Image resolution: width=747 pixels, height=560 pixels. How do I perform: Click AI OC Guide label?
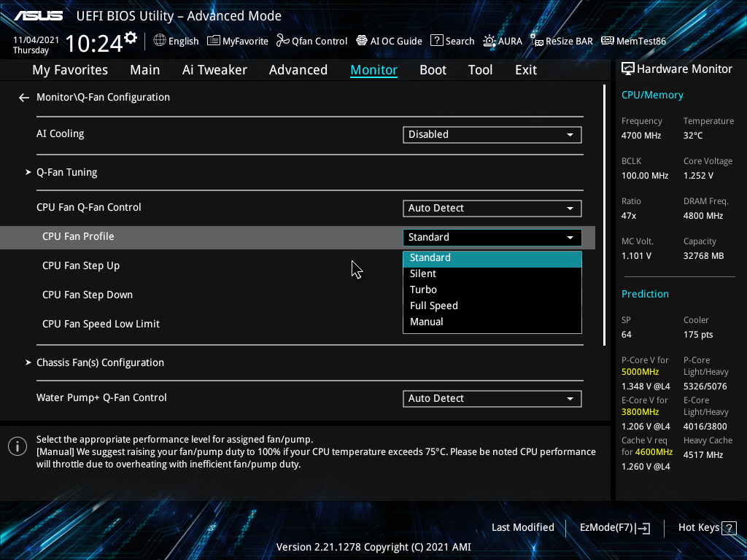tap(396, 42)
